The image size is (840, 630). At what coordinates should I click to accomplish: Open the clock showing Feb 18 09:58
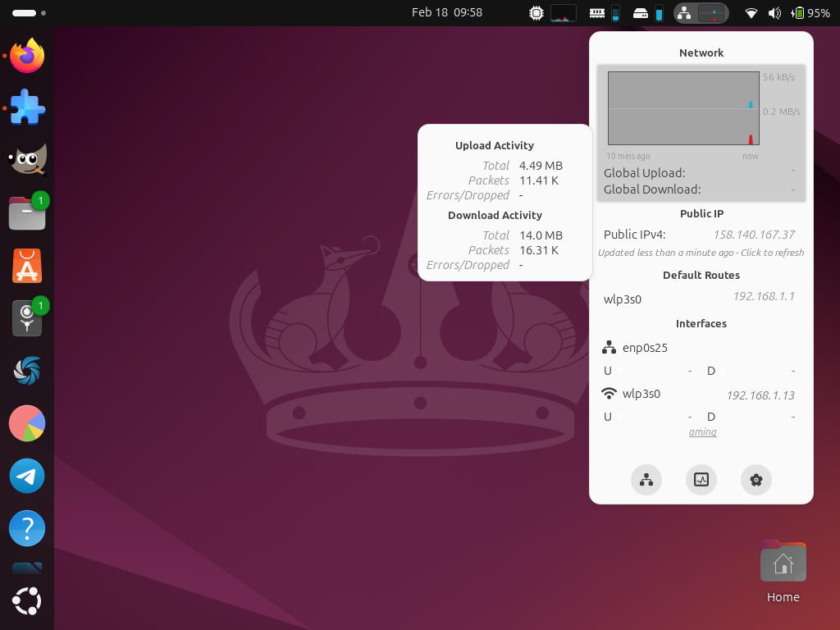447,13
